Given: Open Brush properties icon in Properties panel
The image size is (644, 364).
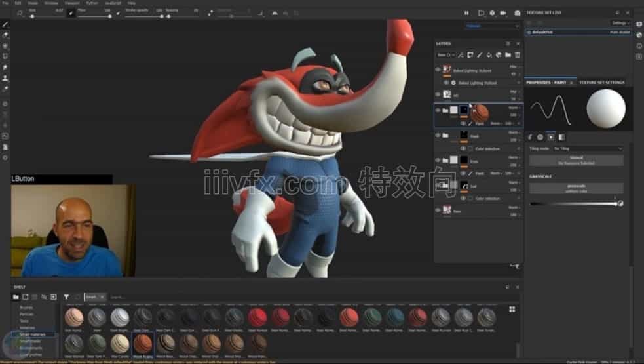Looking at the screenshot, I should 530,137.
